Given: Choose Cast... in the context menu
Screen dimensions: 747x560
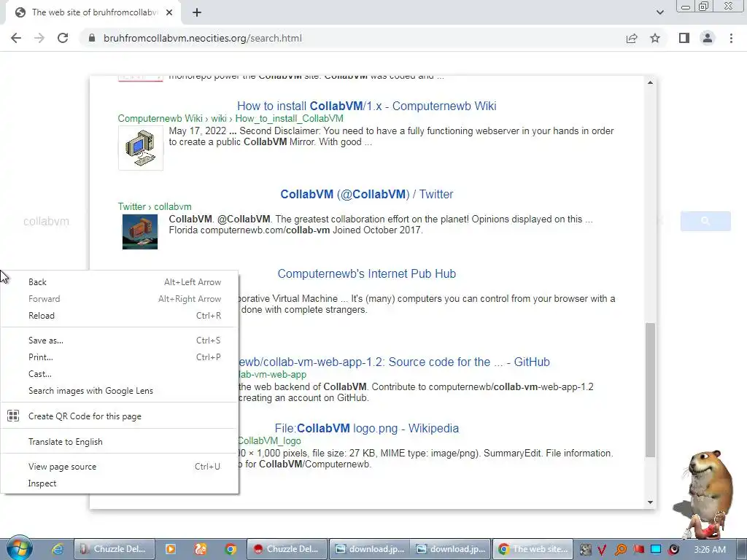Looking at the screenshot, I should point(119,374).
